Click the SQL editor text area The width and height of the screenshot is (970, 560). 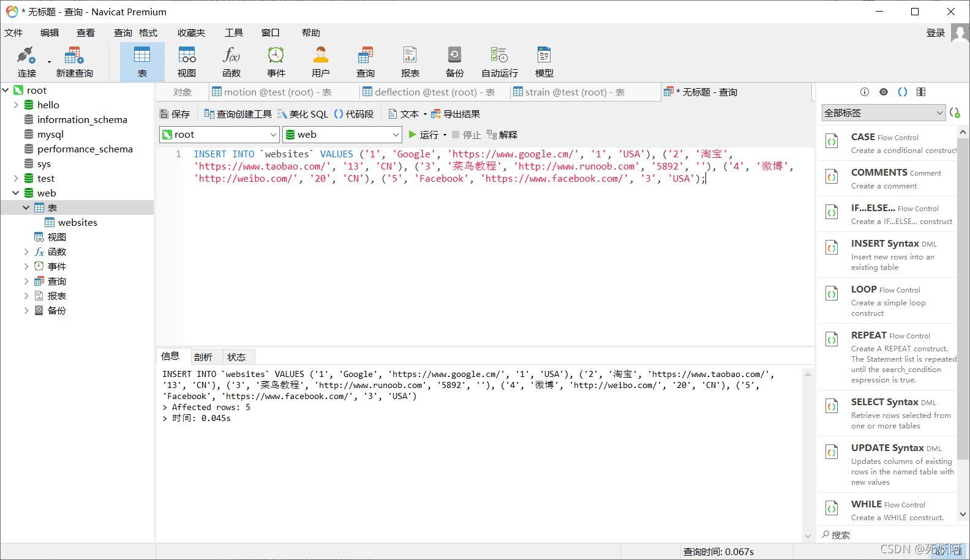[x=497, y=245]
